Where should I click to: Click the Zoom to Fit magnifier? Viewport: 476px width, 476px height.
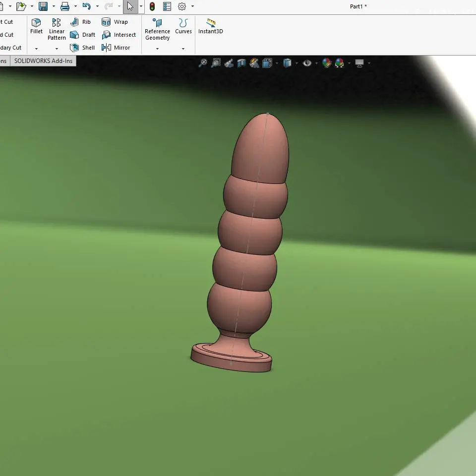(203, 63)
